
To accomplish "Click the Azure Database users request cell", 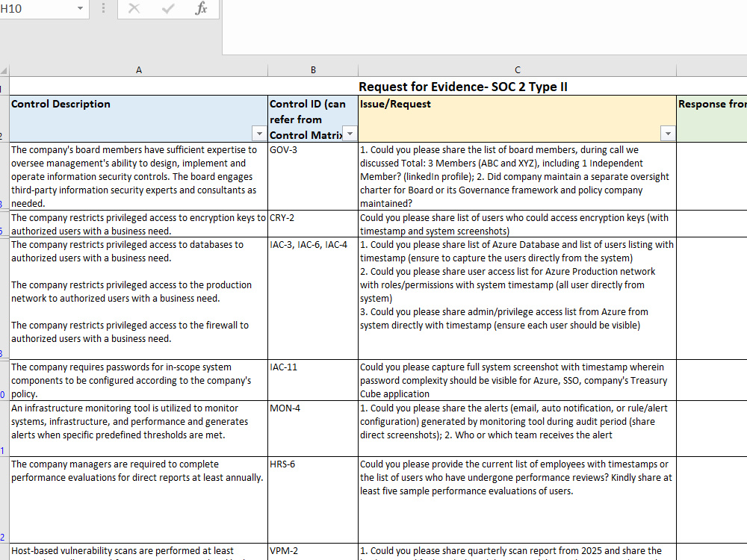I will coord(518,299).
